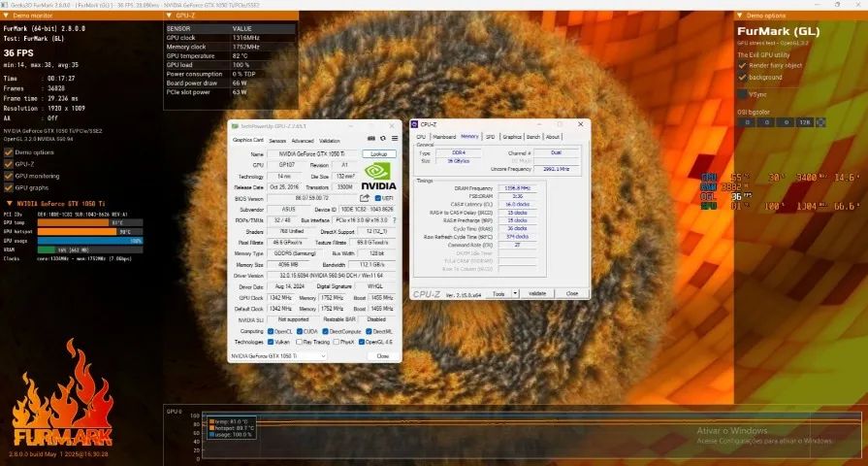Viewport: 868px width, 466px height.
Task: Collapse the NVIDIA GeForce GTX 1050 Ti section
Action: (10, 203)
